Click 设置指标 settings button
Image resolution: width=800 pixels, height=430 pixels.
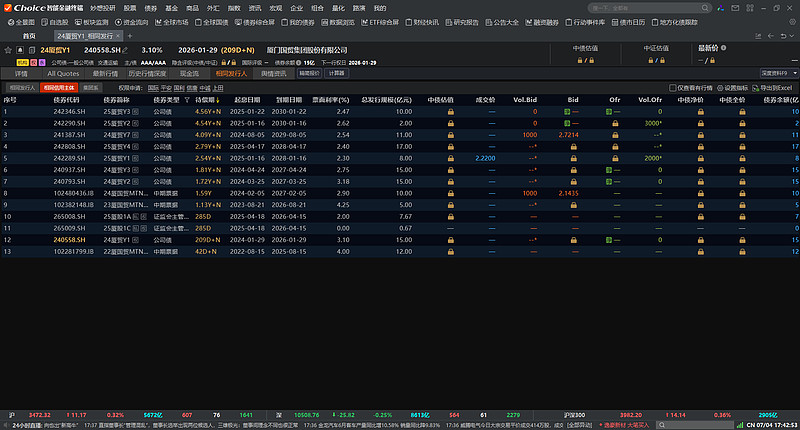tap(733, 88)
